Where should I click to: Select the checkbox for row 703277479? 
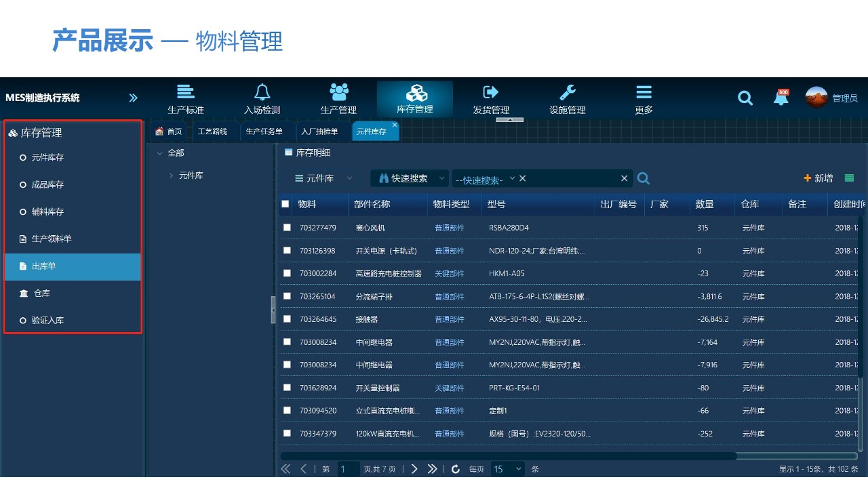click(x=286, y=227)
